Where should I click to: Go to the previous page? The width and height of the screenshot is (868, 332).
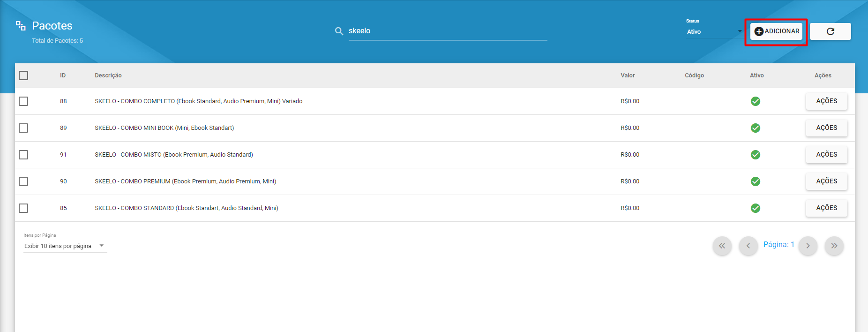(748, 246)
